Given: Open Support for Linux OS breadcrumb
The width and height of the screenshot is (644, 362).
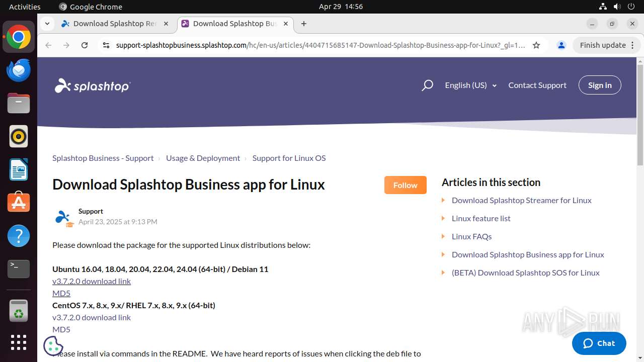Looking at the screenshot, I should pos(289,158).
